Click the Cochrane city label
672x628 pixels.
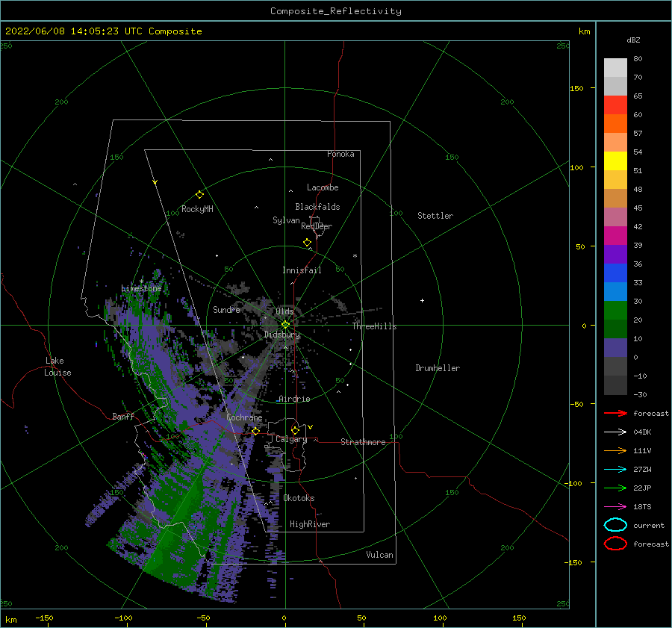pos(244,417)
